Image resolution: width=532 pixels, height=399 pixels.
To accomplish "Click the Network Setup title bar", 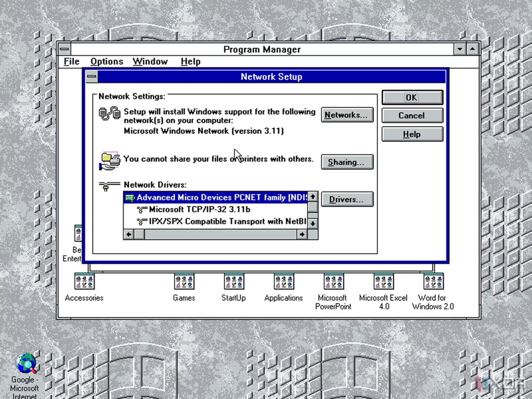I will click(272, 76).
